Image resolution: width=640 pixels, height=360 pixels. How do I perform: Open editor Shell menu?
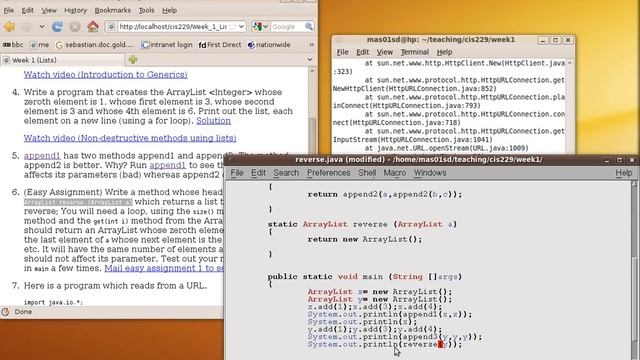pos(367,173)
